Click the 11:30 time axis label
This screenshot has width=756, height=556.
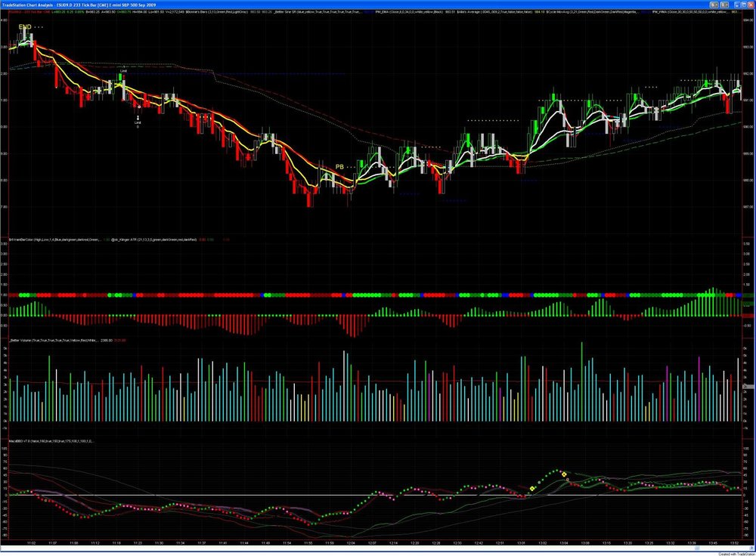[159, 542]
